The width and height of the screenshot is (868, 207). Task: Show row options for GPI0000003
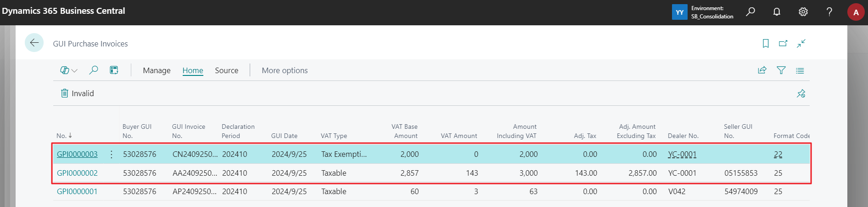pos(111,155)
